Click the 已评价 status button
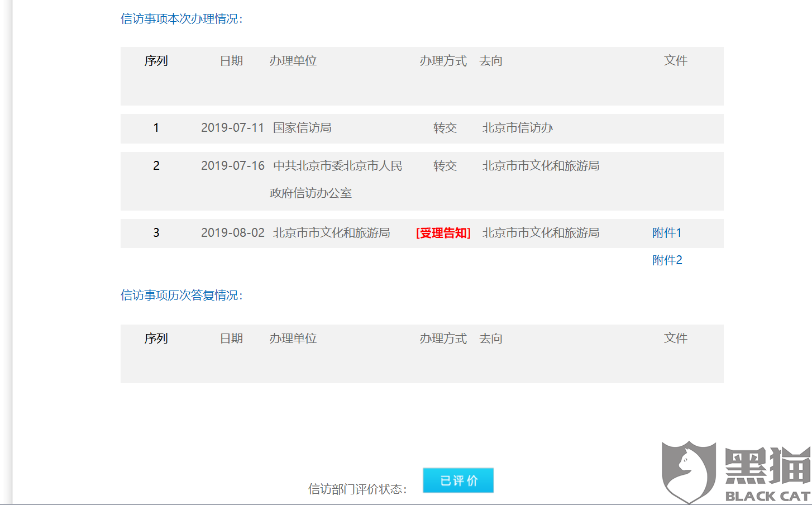Viewport: 812px width, 505px height. click(x=458, y=480)
